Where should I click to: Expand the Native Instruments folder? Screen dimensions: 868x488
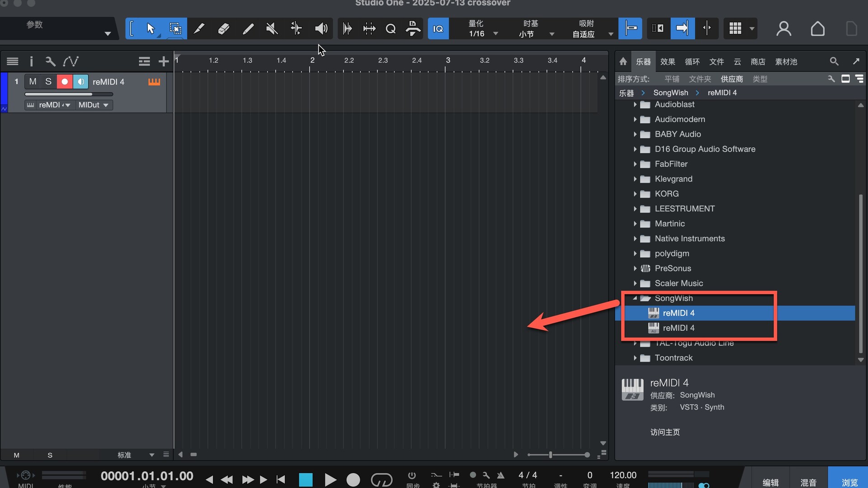click(x=635, y=239)
